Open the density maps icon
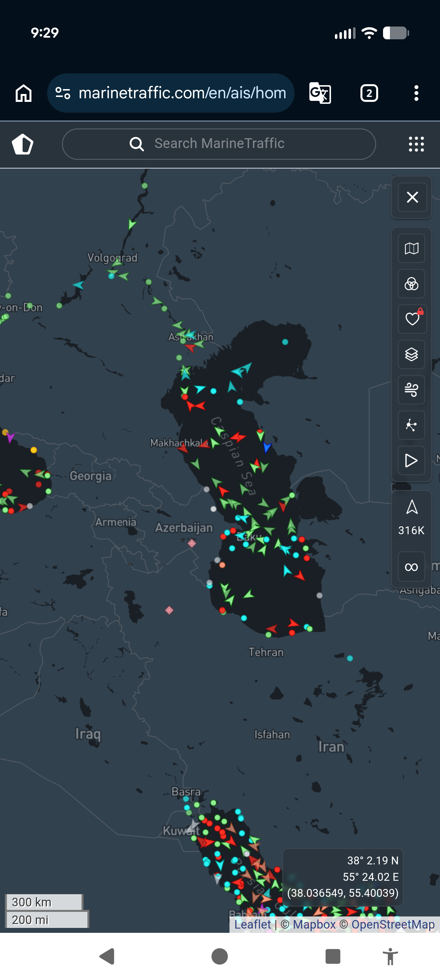The image size is (440, 980). tap(412, 425)
